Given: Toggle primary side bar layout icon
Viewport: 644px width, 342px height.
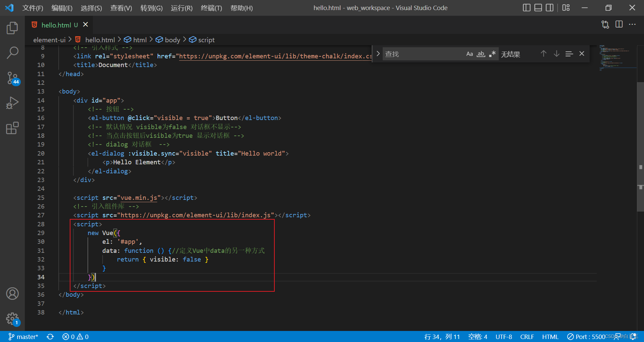Looking at the screenshot, I should [x=527, y=8].
